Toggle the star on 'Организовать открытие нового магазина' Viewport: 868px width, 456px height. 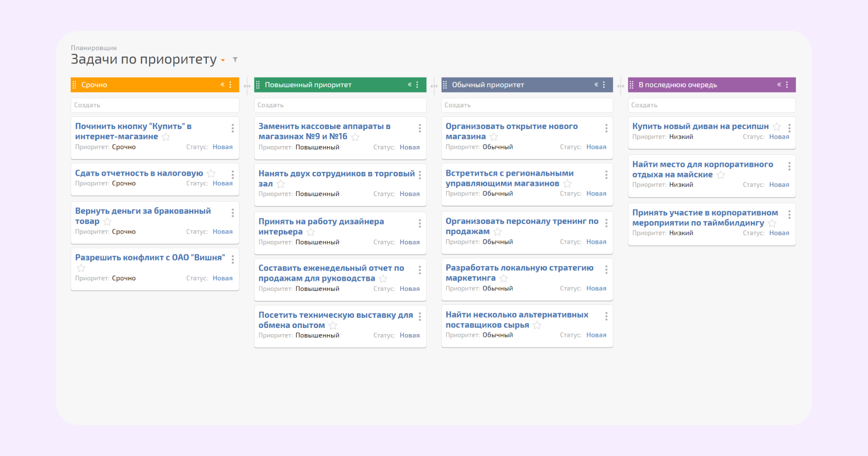[x=494, y=137]
